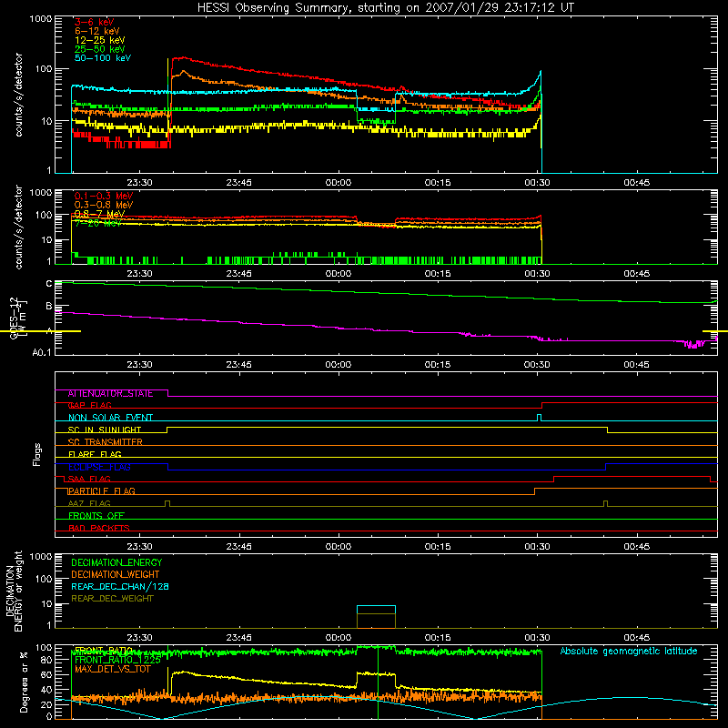Image resolution: width=728 pixels, height=728 pixels.
Task: Click the "Absolute geomagnetic latitude" label
Action: 629,652
